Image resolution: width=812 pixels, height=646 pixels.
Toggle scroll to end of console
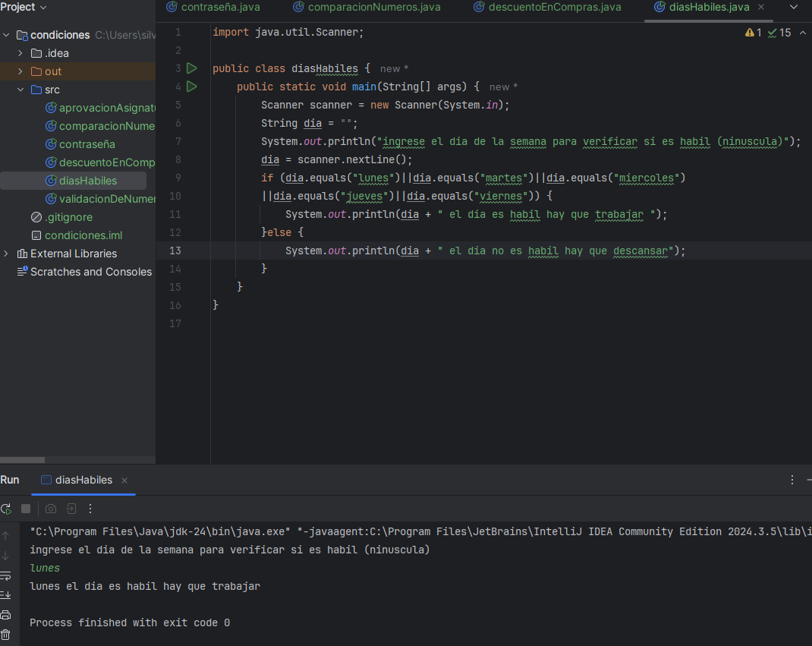click(6, 594)
